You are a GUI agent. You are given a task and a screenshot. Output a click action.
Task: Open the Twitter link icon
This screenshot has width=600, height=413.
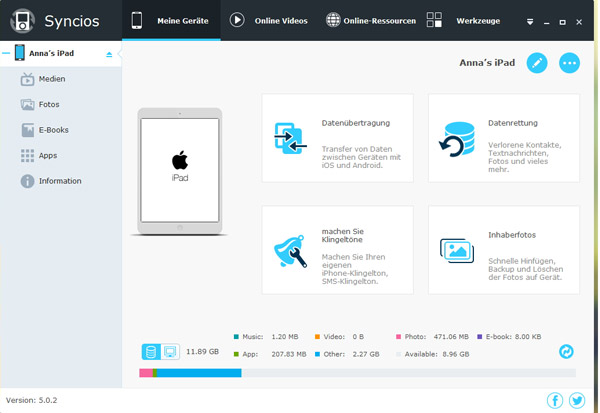[577, 400]
